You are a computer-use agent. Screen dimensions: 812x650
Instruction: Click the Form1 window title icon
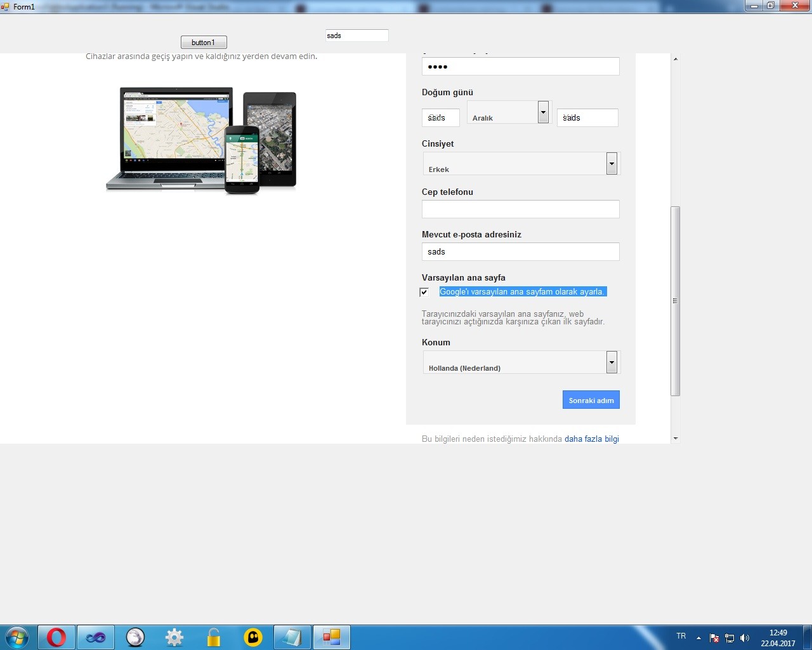(x=6, y=6)
